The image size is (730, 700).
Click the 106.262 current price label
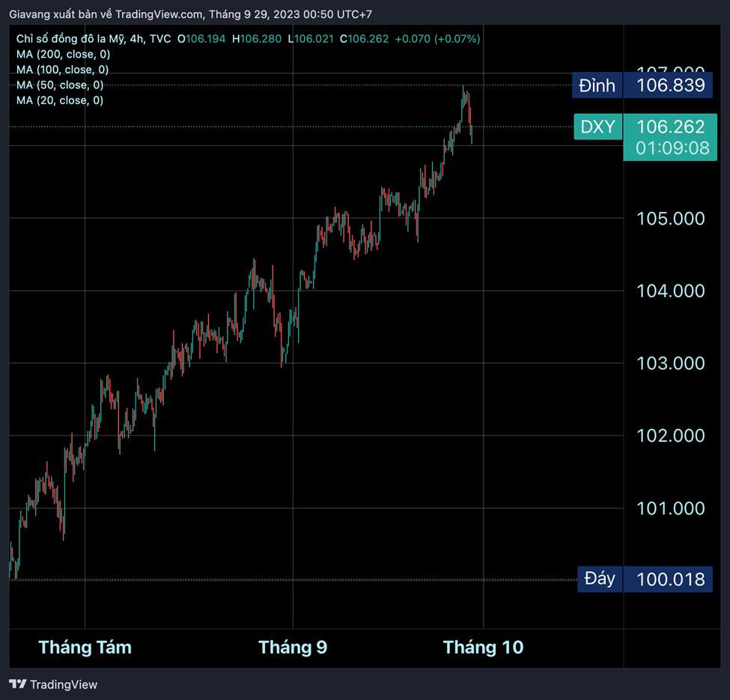click(x=670, y=127)
